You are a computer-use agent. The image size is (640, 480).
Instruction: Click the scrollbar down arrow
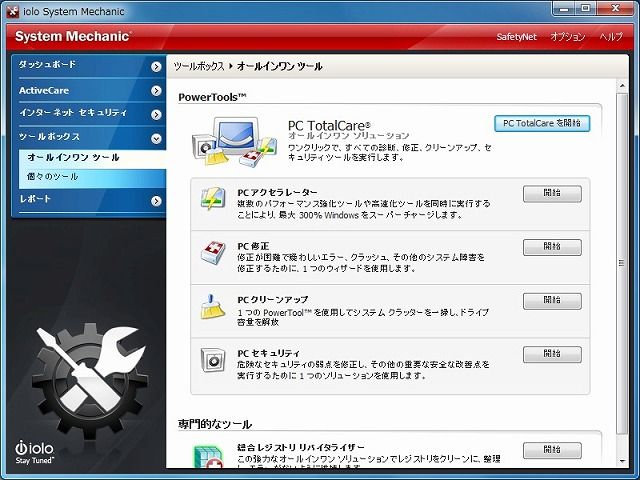click(622, 462)
